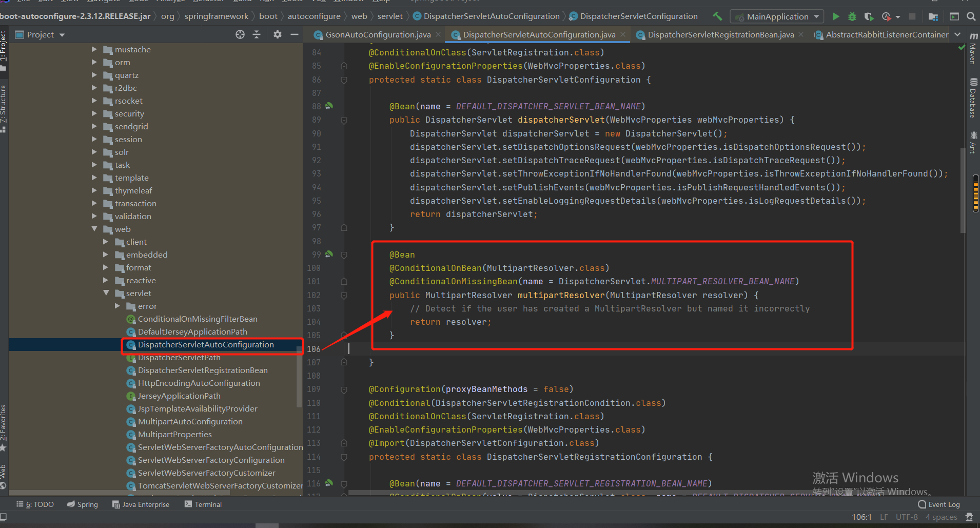The height and width of the screenshot is (528, 980).
Task: Close the DispatcherServletRegistrationBean.java tab
Action: 801,34
